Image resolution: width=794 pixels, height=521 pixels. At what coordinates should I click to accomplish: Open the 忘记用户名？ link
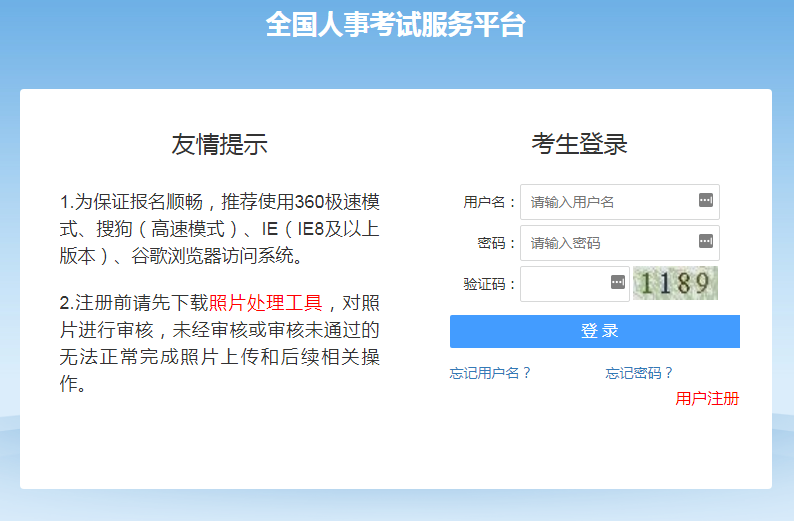(490, 373)
